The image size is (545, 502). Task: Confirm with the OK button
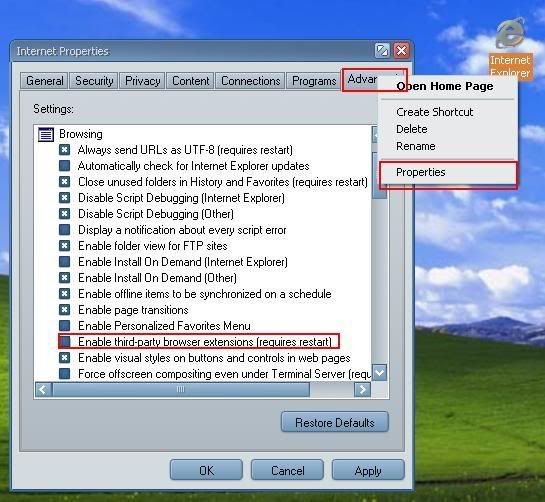point(206,470)
